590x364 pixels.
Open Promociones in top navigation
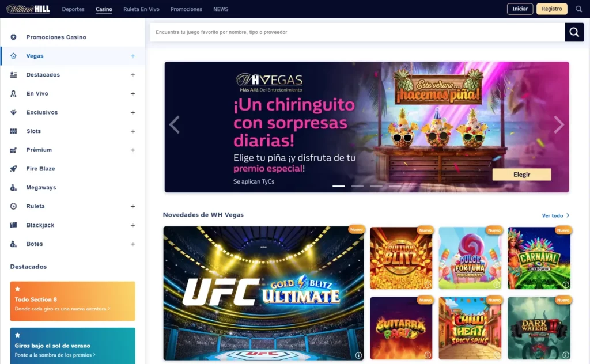pos(186,9)
